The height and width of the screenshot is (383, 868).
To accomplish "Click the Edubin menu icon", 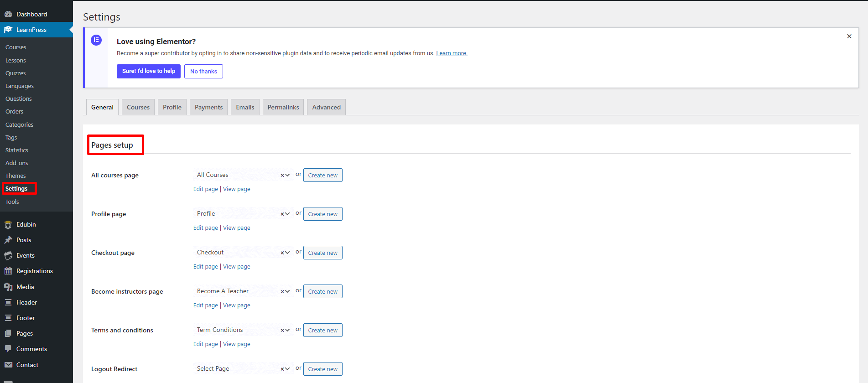I will (8, 225).
